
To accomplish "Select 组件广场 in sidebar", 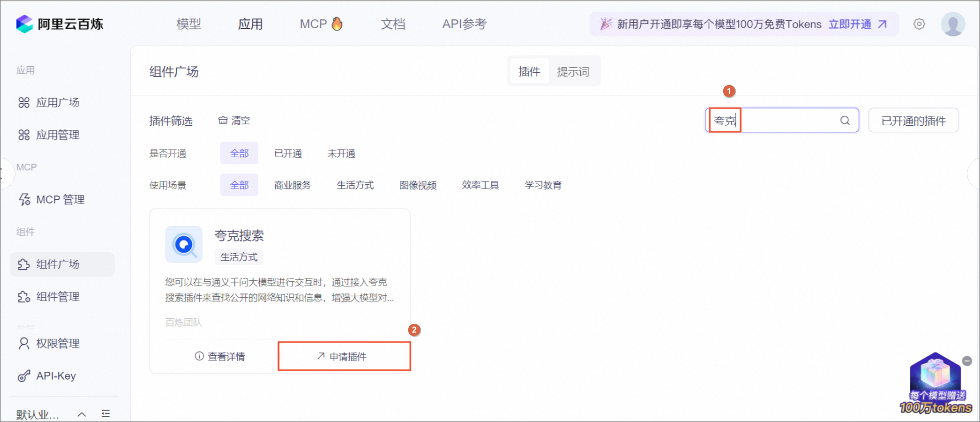I will (62, 264).
